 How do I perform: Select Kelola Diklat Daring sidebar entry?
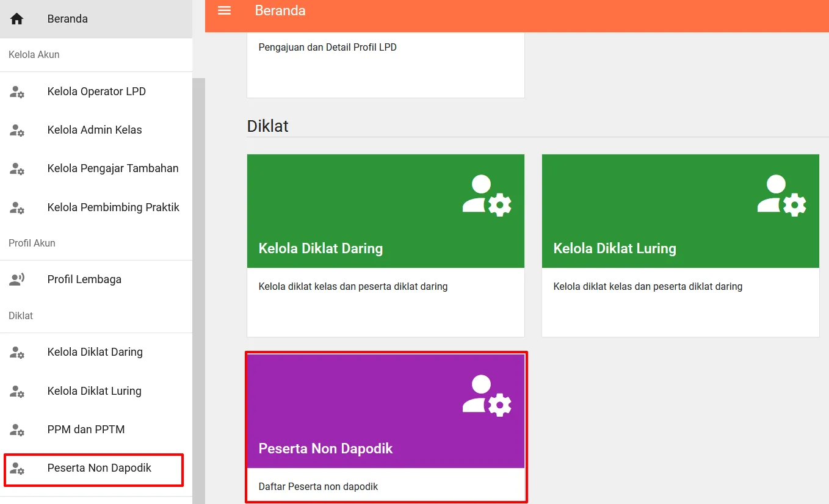(x=95, y=352)
